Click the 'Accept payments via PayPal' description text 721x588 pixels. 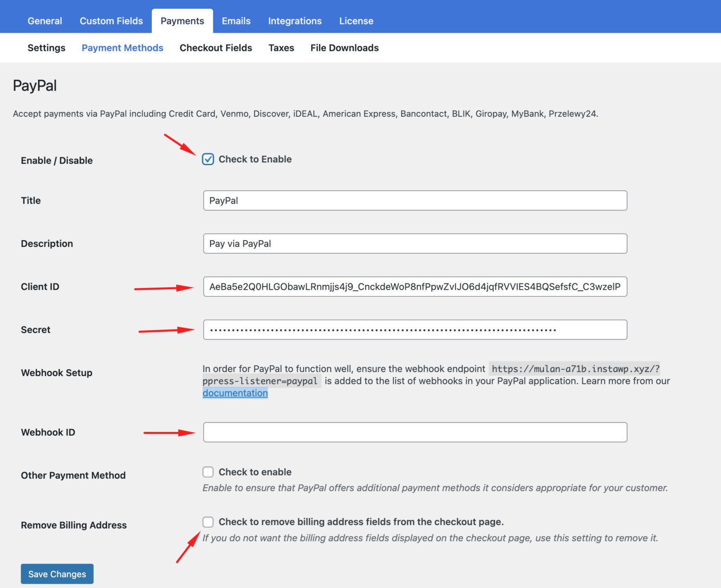pos(306,114)
